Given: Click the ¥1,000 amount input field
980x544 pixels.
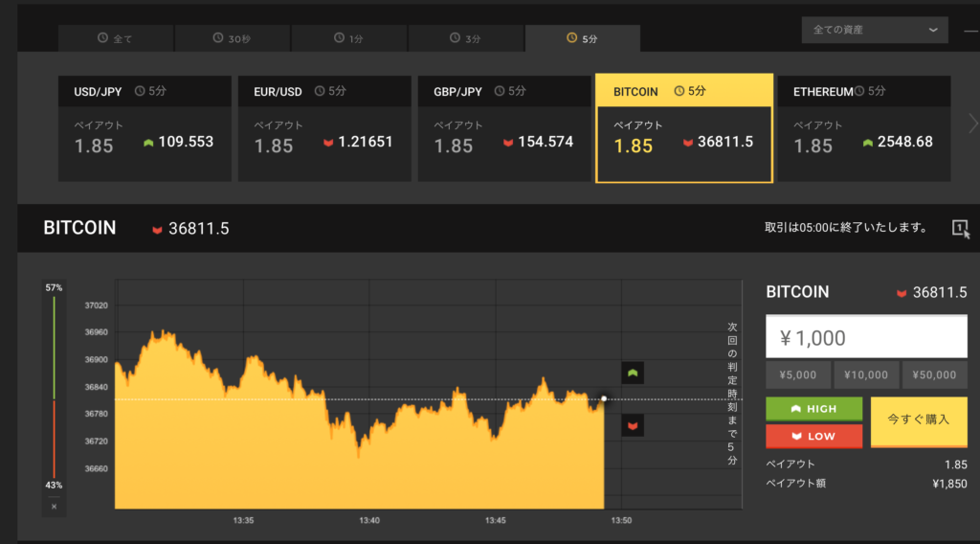Looking at the screenshot, I should (866, 337).
